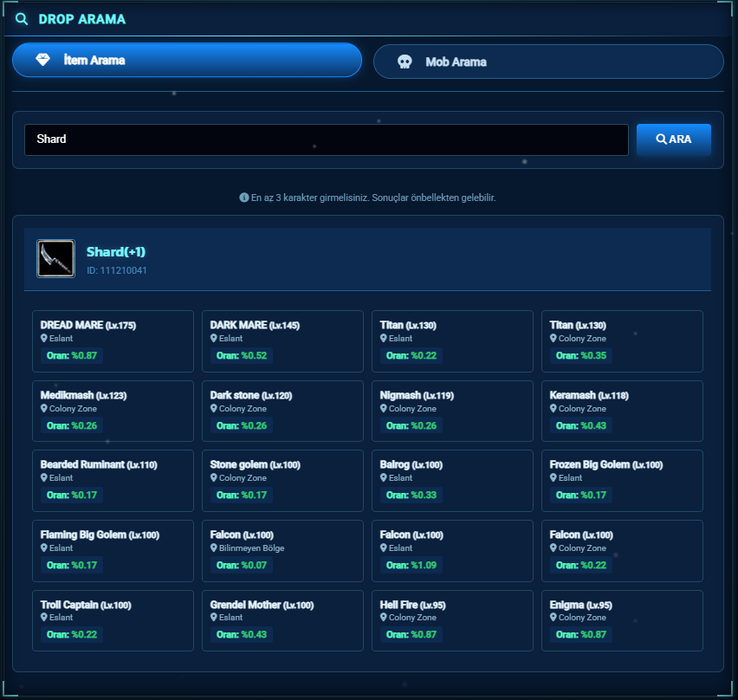Click the location pin in Frozen Big Golem card
This screenshot has height=700, width=738.
point(553,477)
